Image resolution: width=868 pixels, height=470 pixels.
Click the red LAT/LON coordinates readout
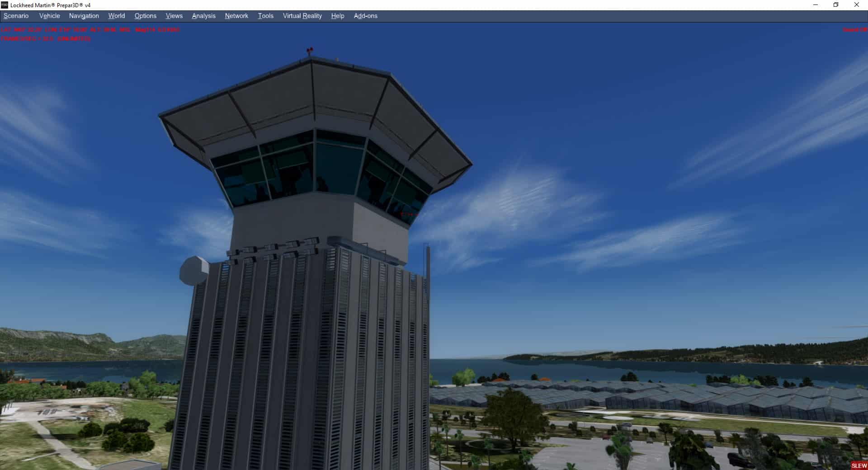pos(90,30)
